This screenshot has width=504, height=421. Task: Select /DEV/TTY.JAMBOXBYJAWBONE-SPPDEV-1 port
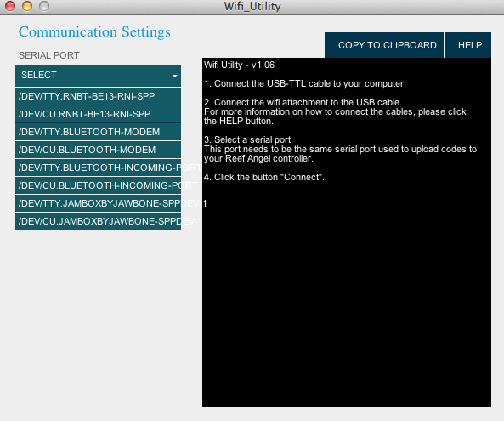(x=98, y=203)
